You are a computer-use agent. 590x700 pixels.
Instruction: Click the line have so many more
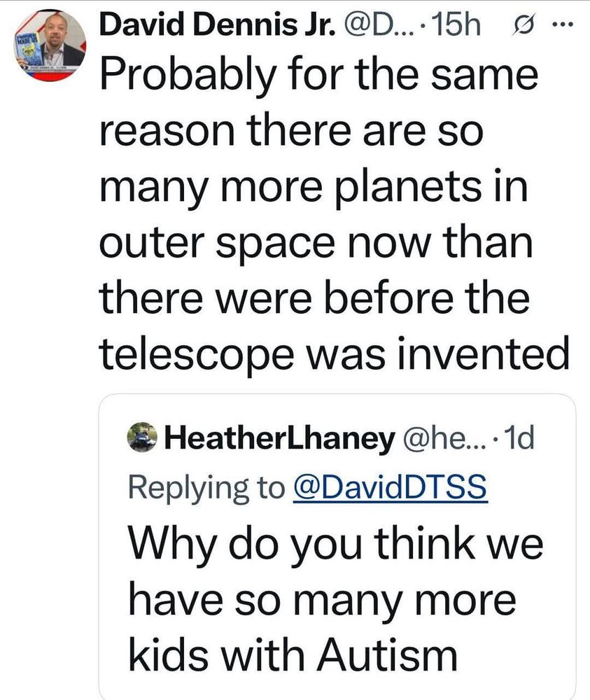point(322,601)
